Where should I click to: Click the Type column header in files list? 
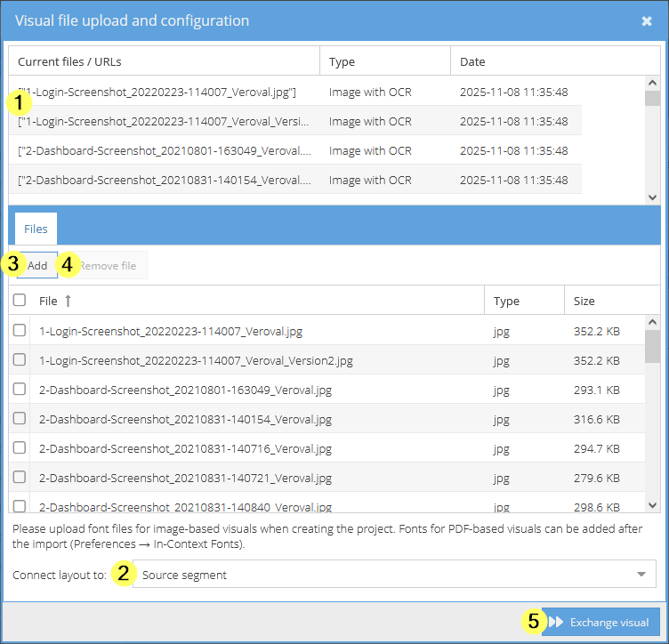[506, 302]
